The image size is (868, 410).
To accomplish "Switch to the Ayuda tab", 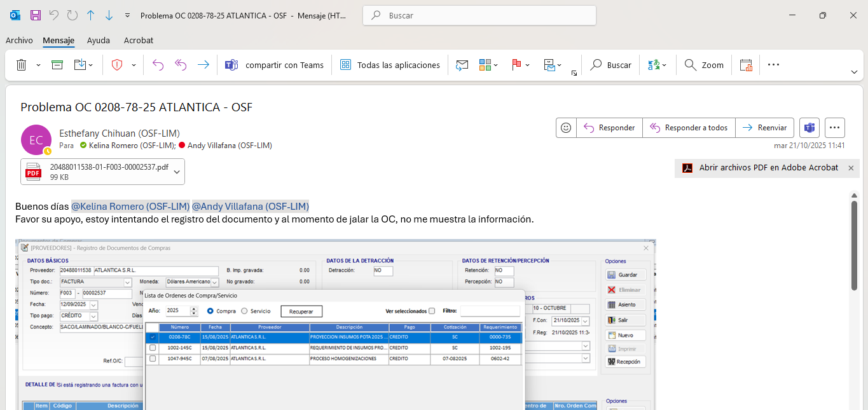I will (98, 40).
